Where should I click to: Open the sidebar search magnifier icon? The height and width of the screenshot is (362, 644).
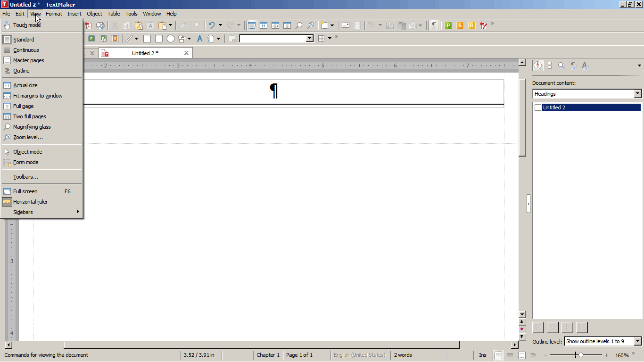[561, 66]
